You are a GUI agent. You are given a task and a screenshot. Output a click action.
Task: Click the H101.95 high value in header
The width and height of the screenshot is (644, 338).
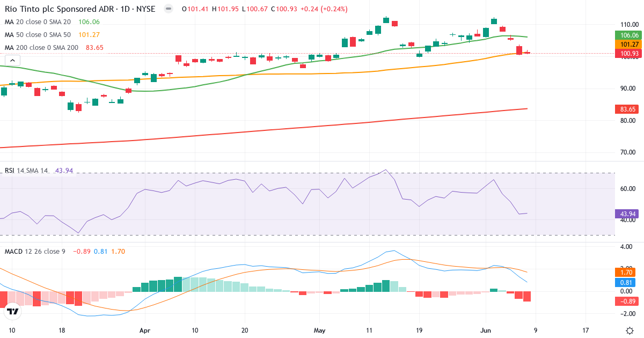225,9
